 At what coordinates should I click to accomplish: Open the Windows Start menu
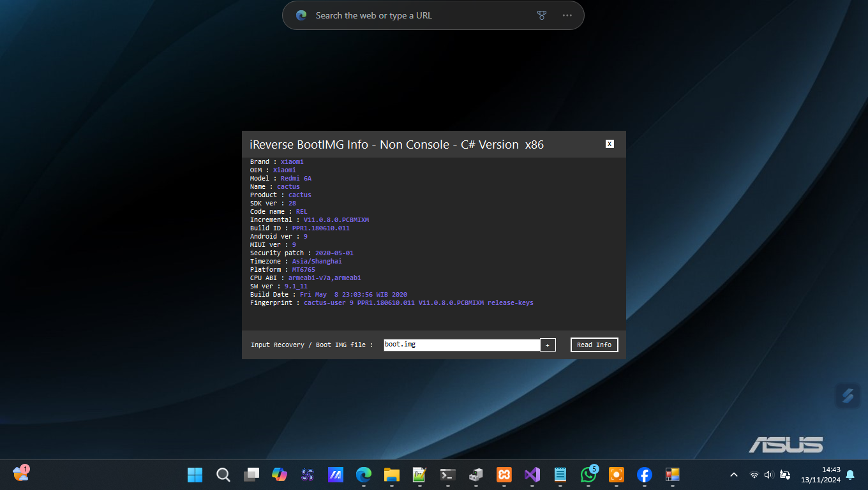195,475
